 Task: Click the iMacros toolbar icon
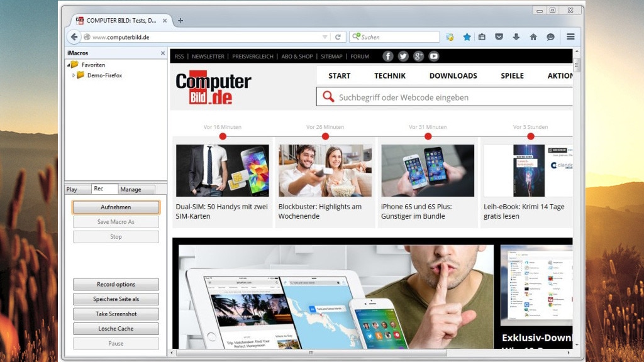coord(450,37)
